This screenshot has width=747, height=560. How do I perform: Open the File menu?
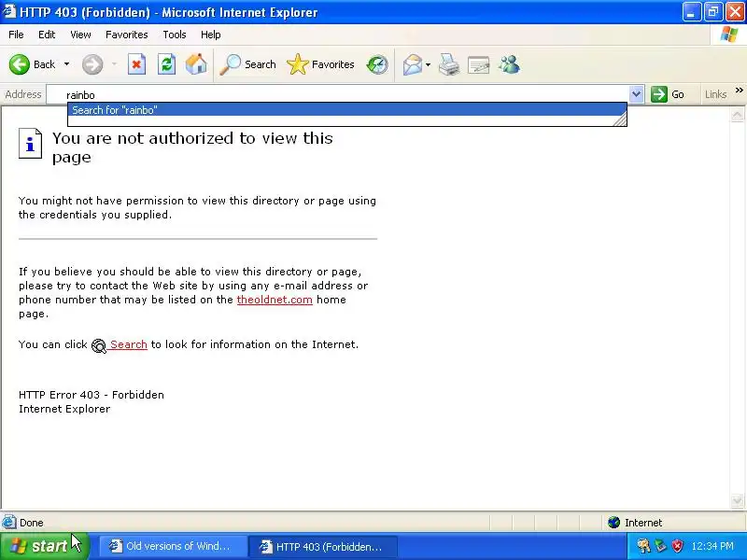pyautogui.click(x=16, y=35)
